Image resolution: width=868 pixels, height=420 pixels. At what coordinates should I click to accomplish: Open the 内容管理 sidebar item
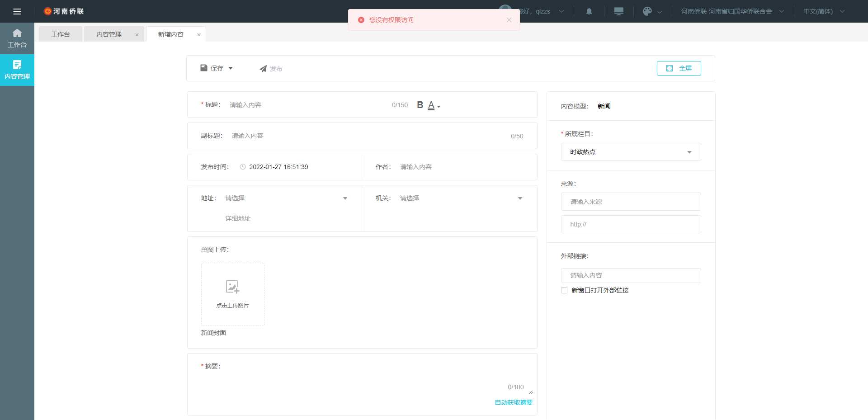coord(17,70)
